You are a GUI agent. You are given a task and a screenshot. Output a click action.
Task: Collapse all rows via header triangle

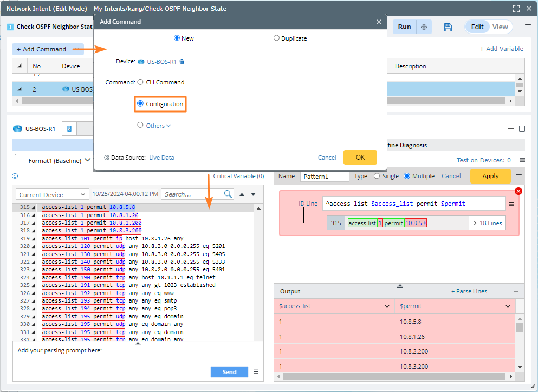pyautogui.click(x=20, y=66)
